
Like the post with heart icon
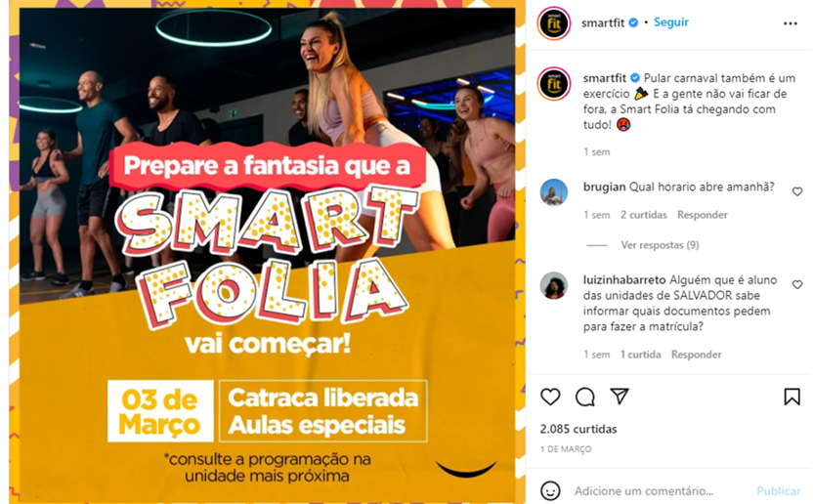[550, 398]
